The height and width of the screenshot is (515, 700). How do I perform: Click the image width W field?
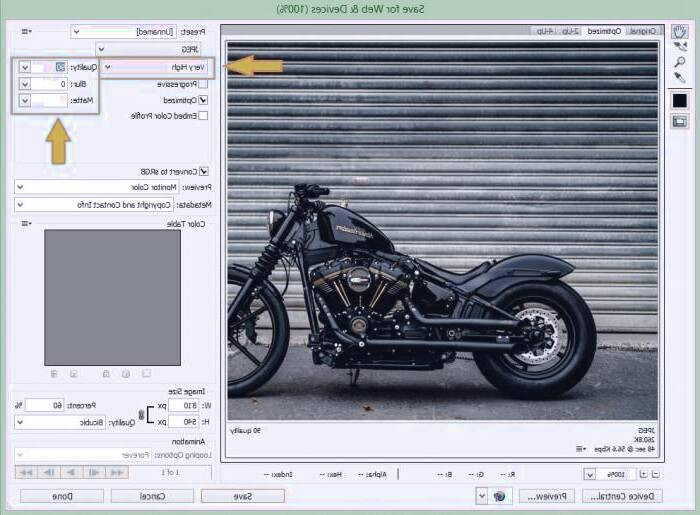click(183, 406)
